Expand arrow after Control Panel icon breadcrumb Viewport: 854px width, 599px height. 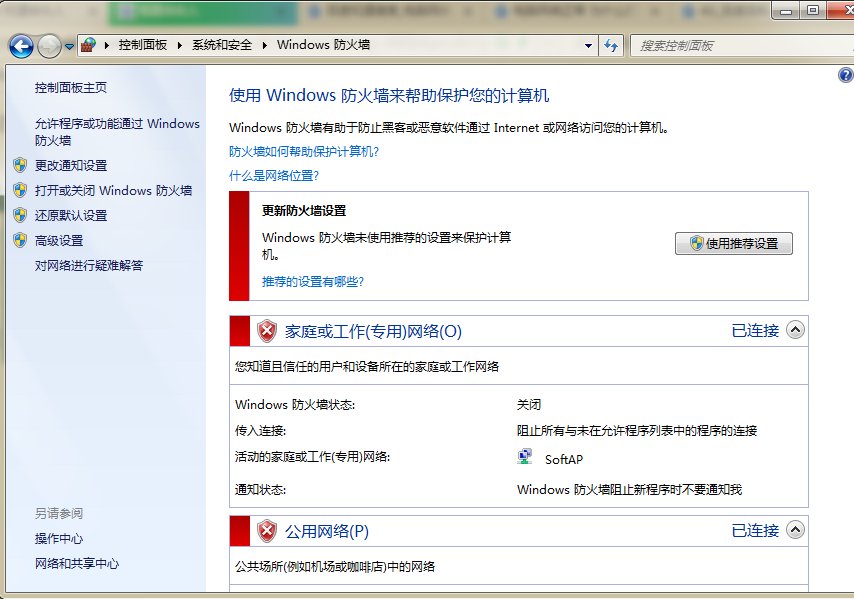click(107, 46)
